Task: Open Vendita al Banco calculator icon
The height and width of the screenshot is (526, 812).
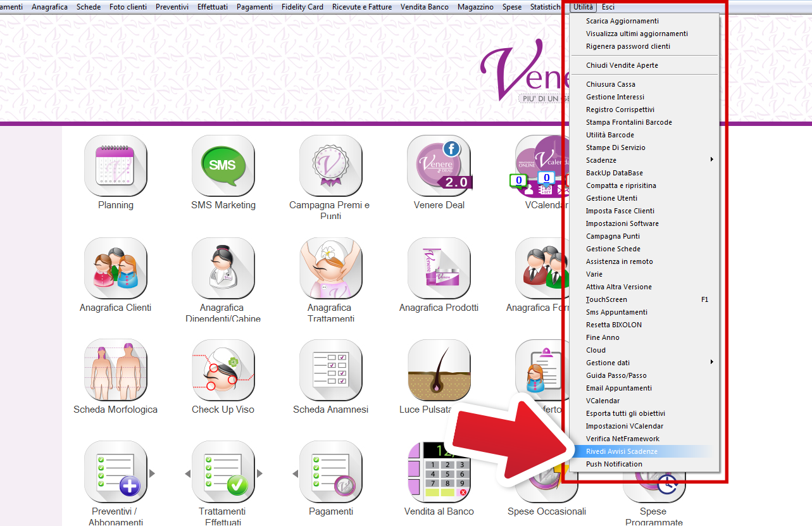Action: 439,472
